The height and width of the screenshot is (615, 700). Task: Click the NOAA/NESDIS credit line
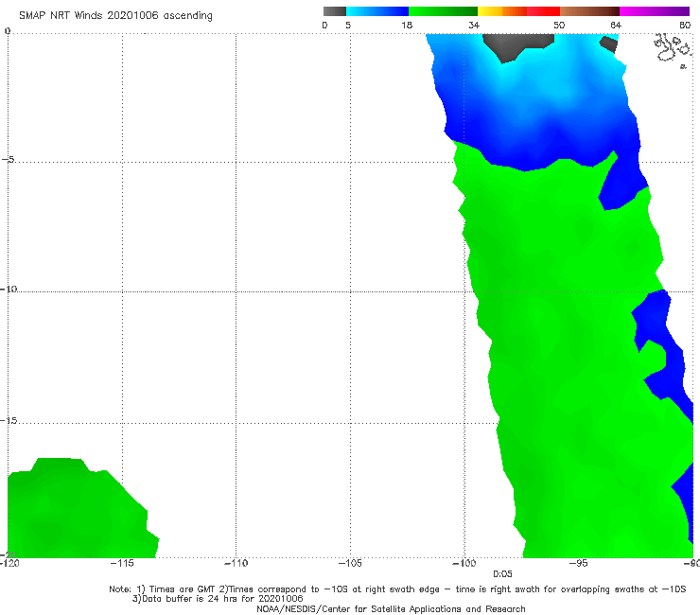pos(391,608)
